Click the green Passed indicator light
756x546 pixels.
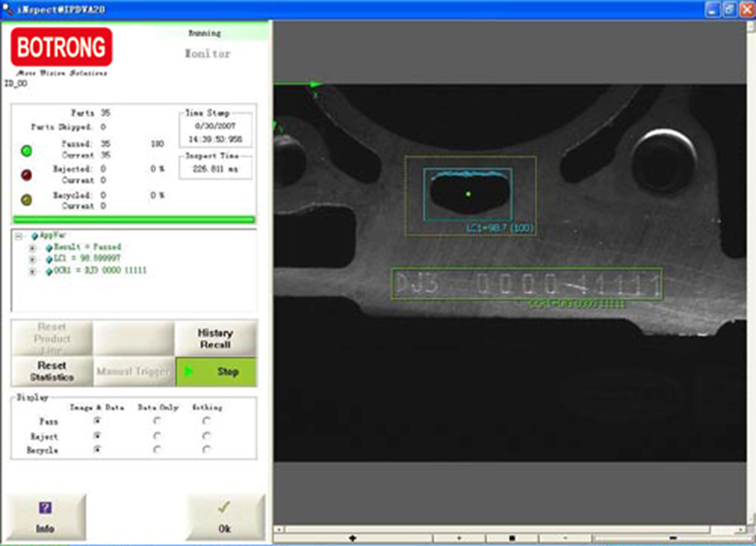coord(26,151)
